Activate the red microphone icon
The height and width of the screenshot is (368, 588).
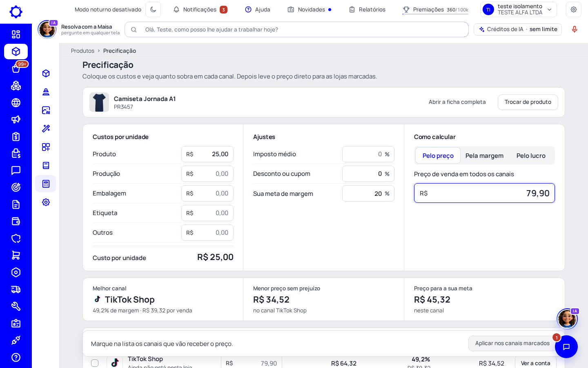(575, 29)
